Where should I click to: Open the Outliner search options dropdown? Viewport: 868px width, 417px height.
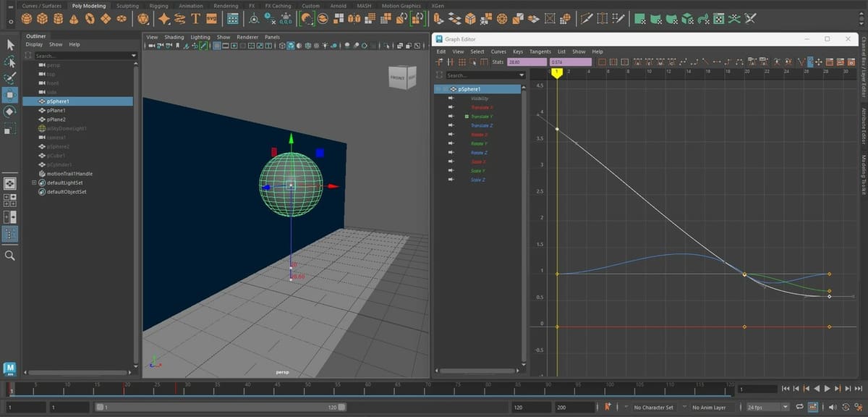tap(134, 56)
